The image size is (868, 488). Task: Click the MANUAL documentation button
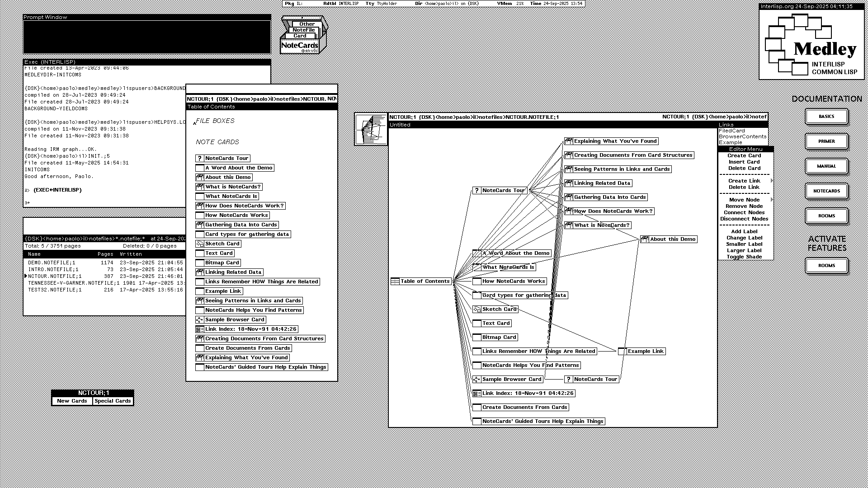click(x=826, y=166)
